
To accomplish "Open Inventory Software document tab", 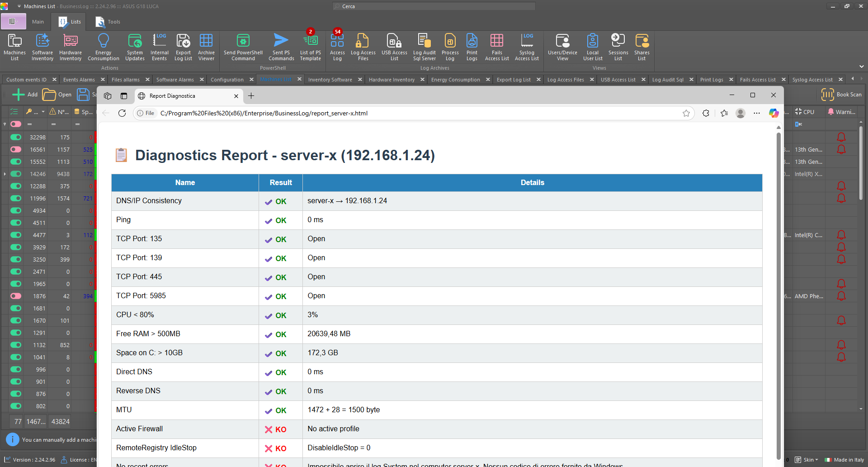I will point(330,80).
